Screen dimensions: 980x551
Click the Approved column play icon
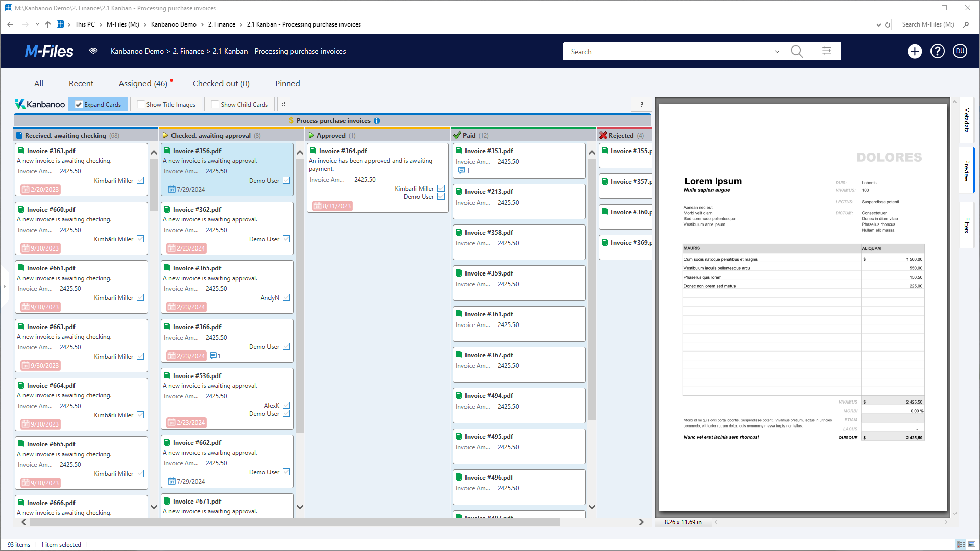point(311,135)
